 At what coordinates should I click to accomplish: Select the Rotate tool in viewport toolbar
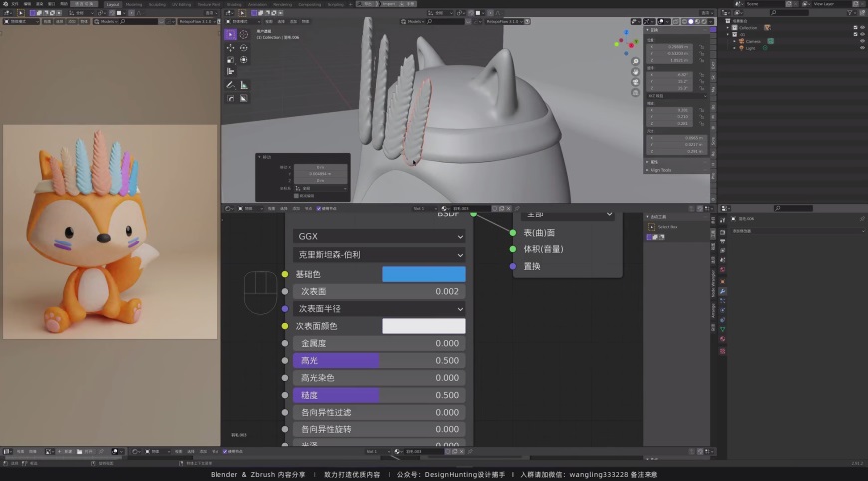[244, 48]
